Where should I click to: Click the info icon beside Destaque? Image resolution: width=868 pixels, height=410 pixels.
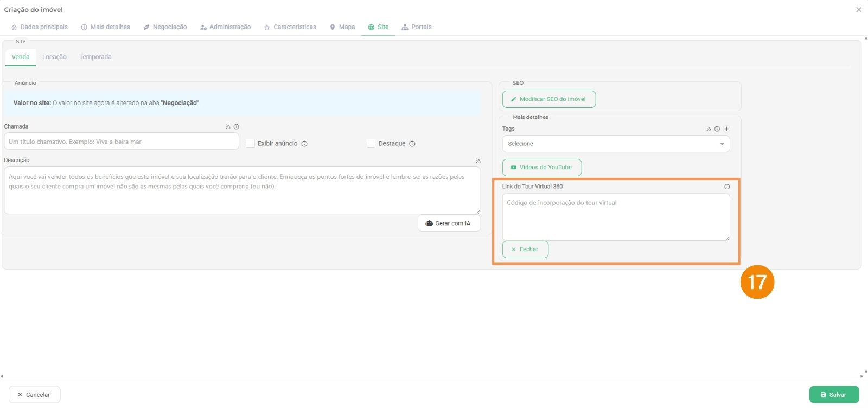click(x=412, y=144)
